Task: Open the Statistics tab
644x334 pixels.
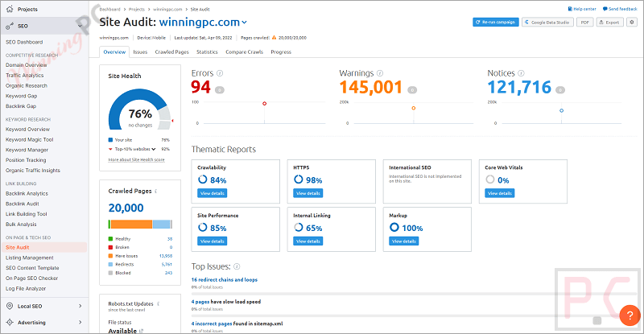Action: pyautogui.click(x=207, y=52)
